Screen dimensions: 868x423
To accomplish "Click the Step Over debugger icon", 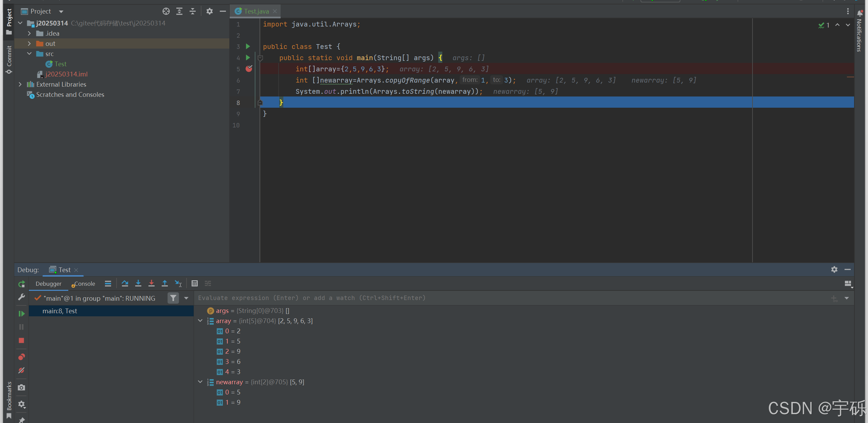I will point(125,283).
